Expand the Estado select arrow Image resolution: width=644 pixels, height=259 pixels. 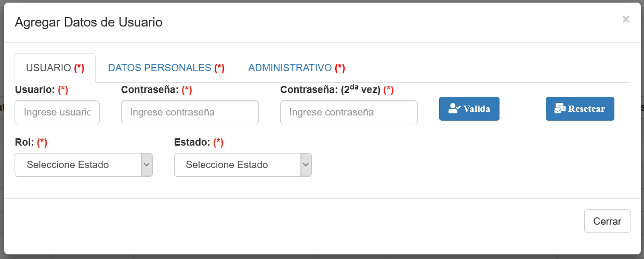click(306, 165)
